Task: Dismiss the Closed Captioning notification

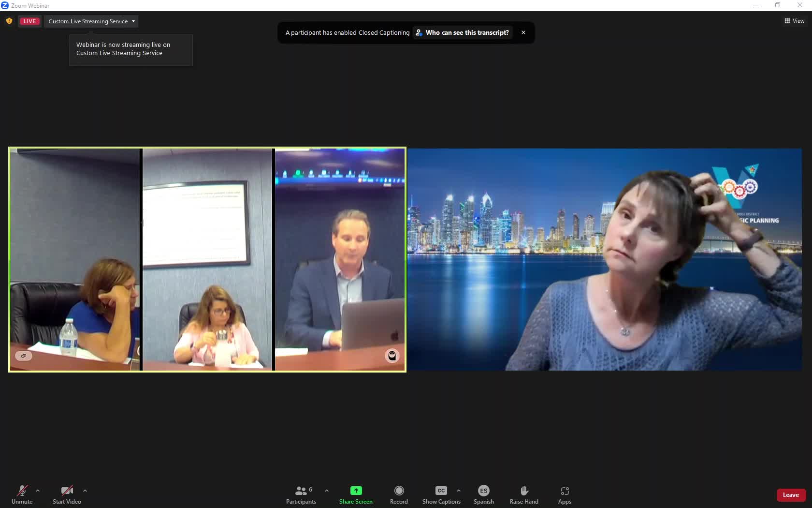Action: click(x=523, y=33)
